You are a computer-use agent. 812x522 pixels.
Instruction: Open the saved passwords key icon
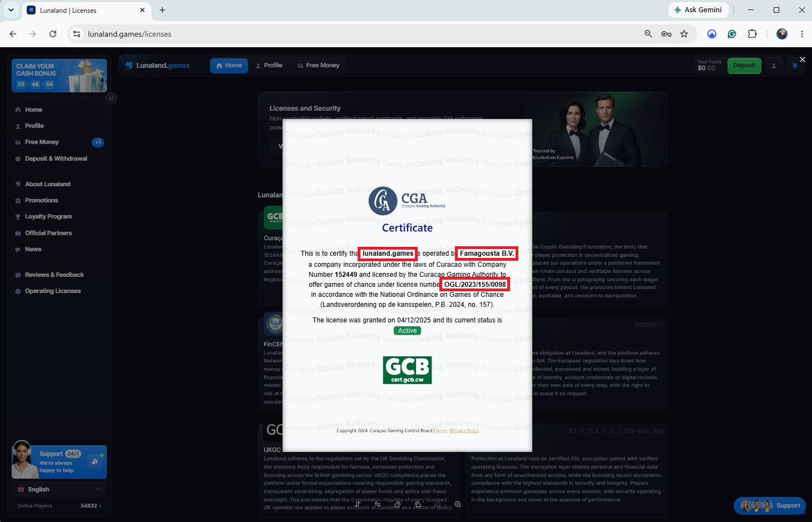pos(666,34)
